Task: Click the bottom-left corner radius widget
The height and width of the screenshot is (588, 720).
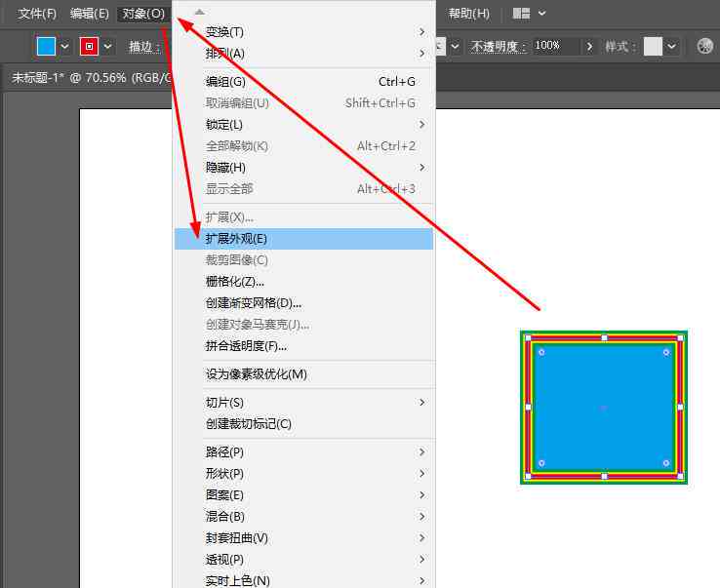Action: tap(541, 463)
